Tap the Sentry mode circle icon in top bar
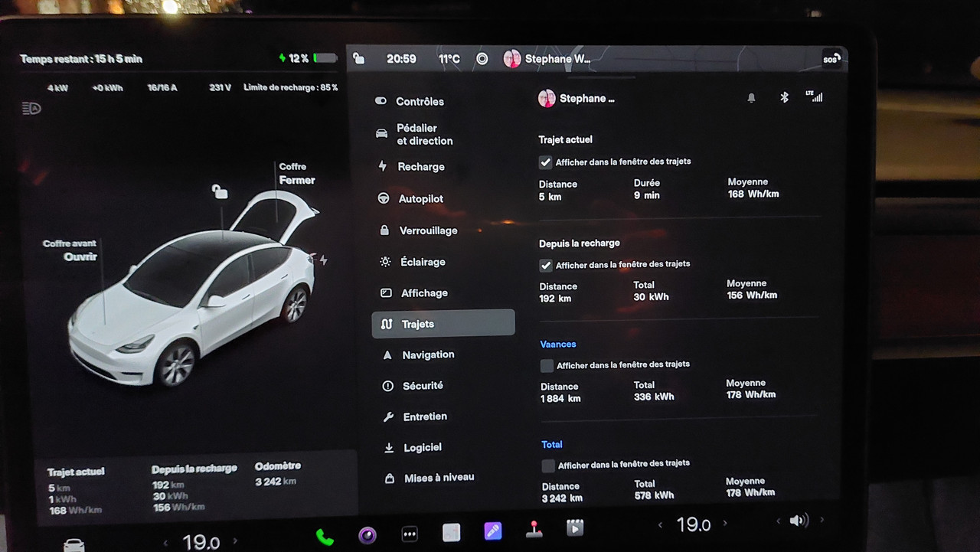The width and height of the screenshot is (980, 552). click(x=482, y=59)
